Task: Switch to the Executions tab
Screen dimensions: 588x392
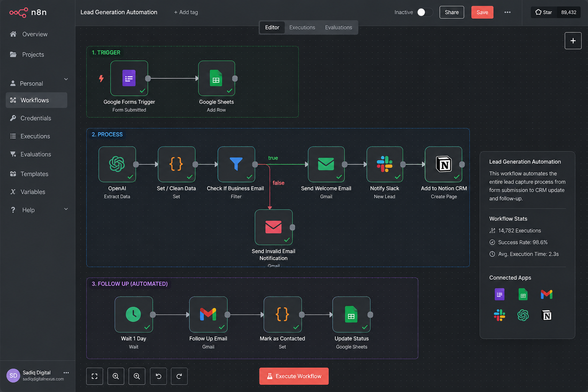Action: (302, 28)
